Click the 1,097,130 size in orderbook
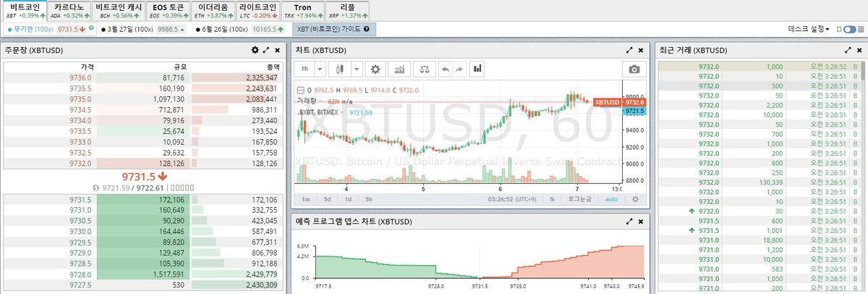 coord(169,98)
